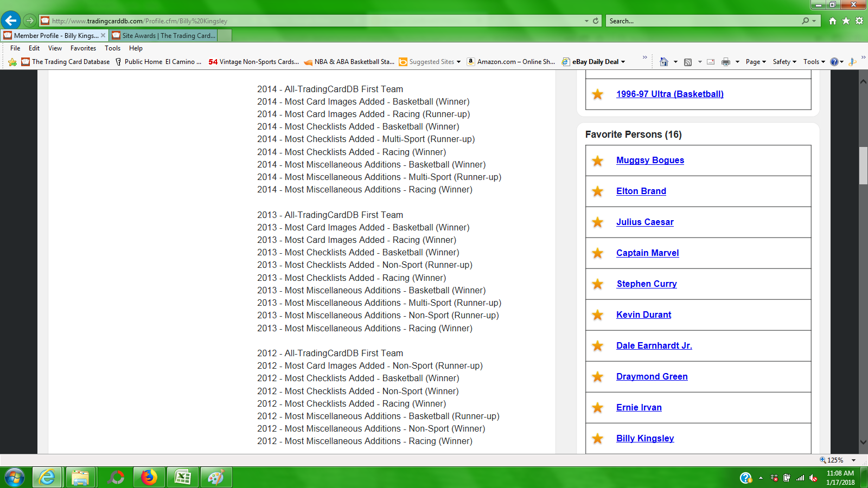
Task: Open the Safety menu dropdown
Action: point(784,62)
